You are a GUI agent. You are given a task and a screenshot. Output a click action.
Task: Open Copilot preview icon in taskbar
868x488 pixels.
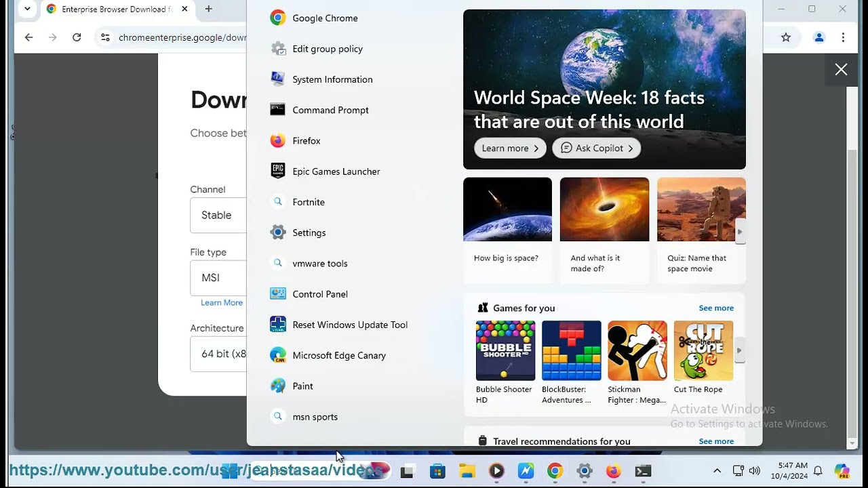point(842,471)
